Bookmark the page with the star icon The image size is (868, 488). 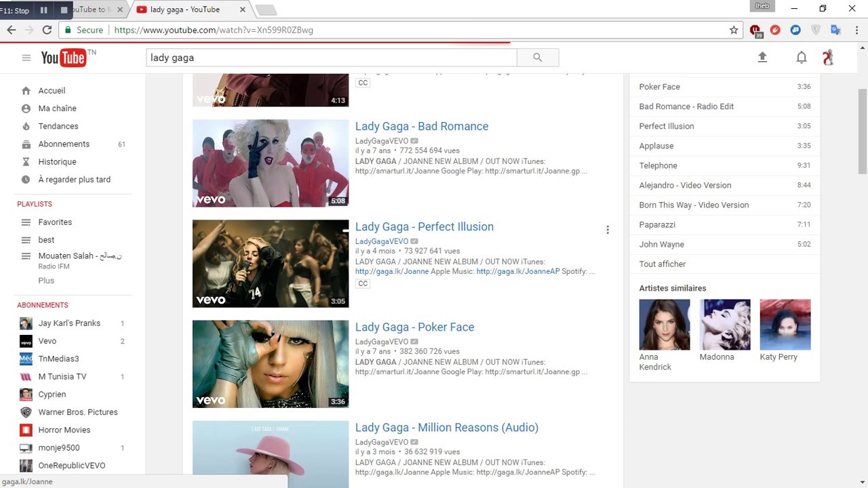[x=734, y=30]
